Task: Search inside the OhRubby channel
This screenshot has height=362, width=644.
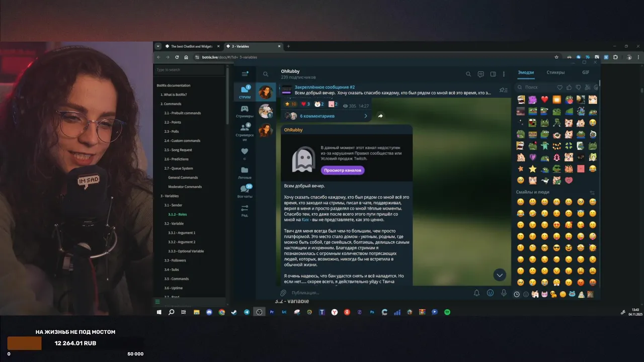Action: 468,74
